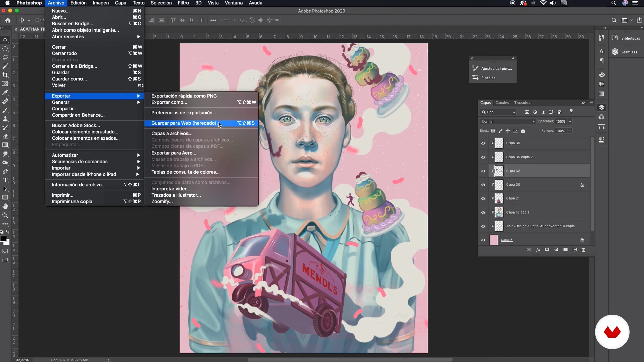Click Guardar como... in Archivo menu
Screen dimensions: 644x362
point(95,79)
